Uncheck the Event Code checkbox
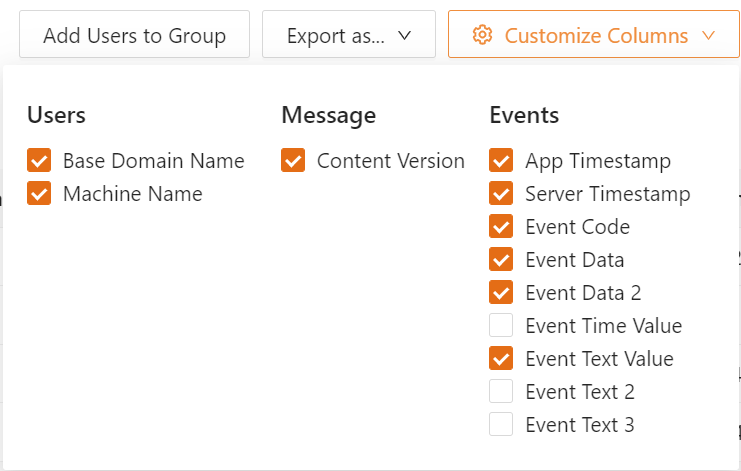This screenshot has height=471, width=741. click(x=501, y=226)
